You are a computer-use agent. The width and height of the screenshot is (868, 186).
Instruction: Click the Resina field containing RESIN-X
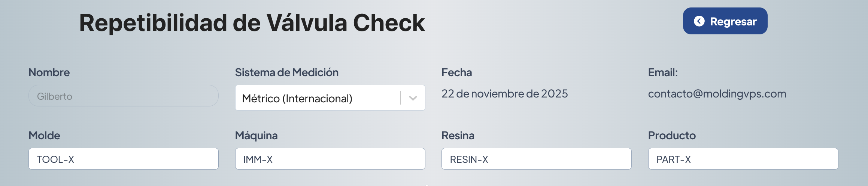[536, 159]
